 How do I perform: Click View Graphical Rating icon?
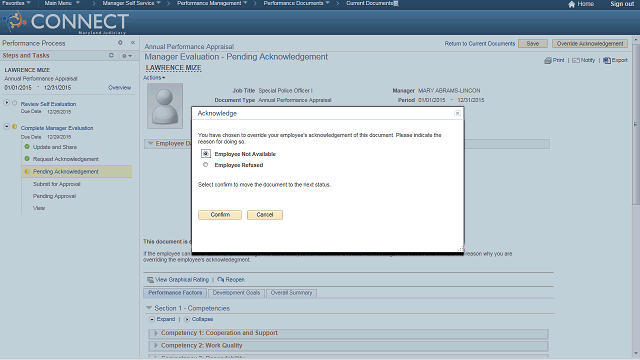pyautogui.click(x=150, y=280)
